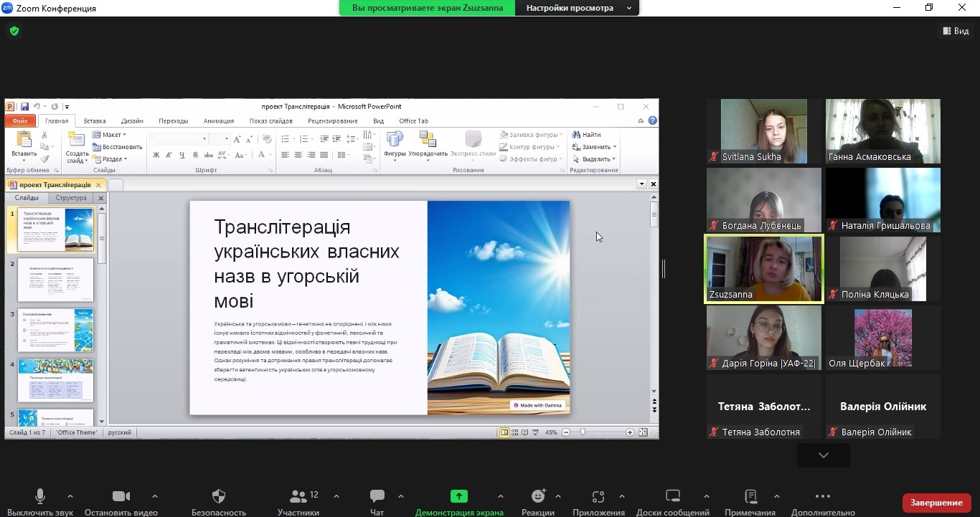The width and height of the screenshot is (980, 517).
Task: Click Упорядочить arrange icon
Action: pyautogui.click(x=428, y=139)
